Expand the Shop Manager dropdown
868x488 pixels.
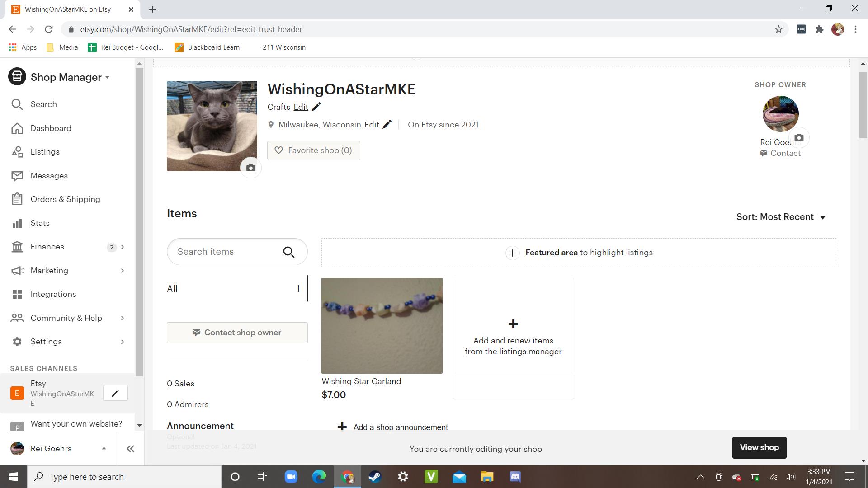coord(107,77)
